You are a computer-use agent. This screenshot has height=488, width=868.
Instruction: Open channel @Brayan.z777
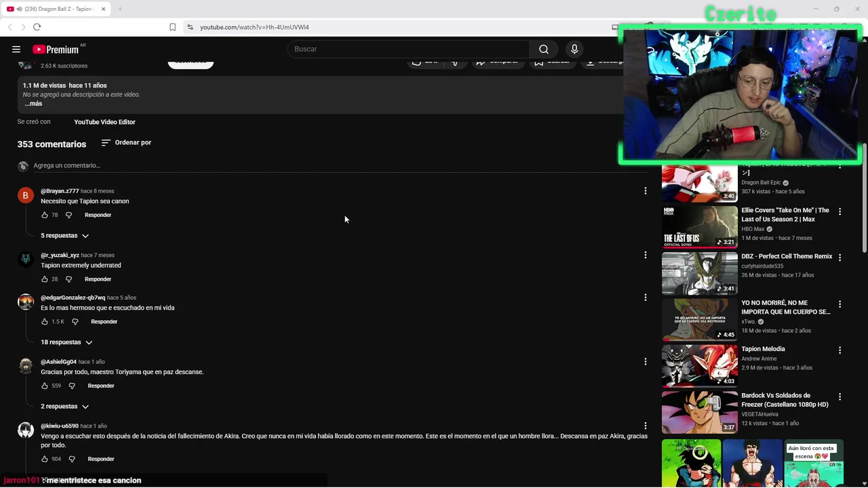coord(60,191)
